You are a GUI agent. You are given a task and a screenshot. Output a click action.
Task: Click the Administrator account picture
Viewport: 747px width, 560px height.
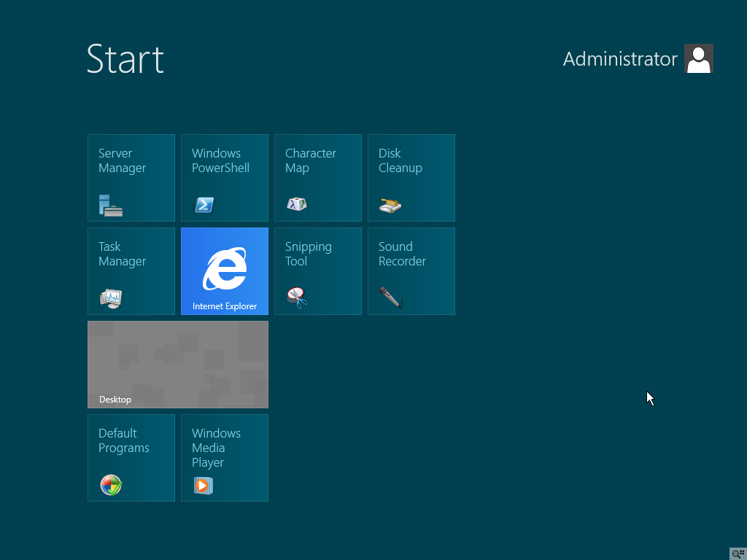pos(698,58)
